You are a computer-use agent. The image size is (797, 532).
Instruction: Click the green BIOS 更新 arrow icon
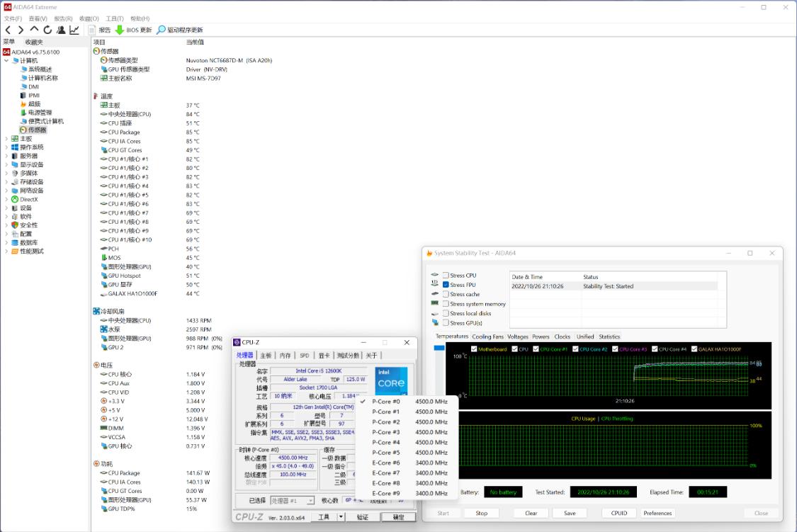point(120,30)
